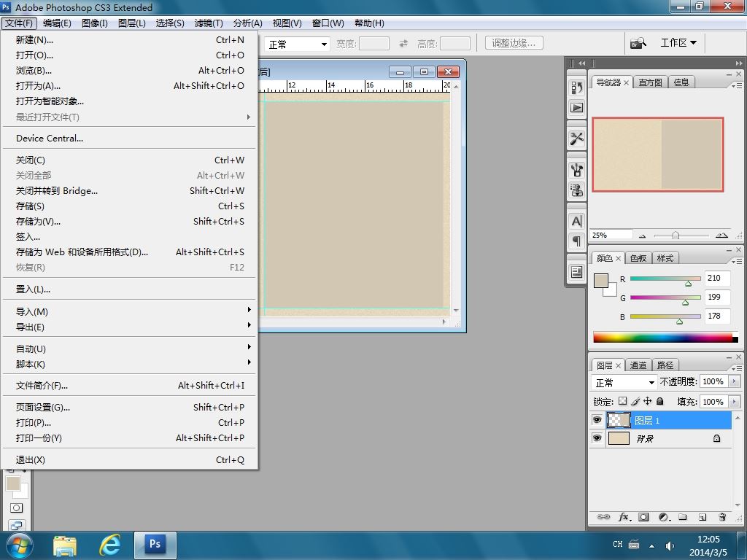
Task: Click the R color slider
Action: (665, 279)
